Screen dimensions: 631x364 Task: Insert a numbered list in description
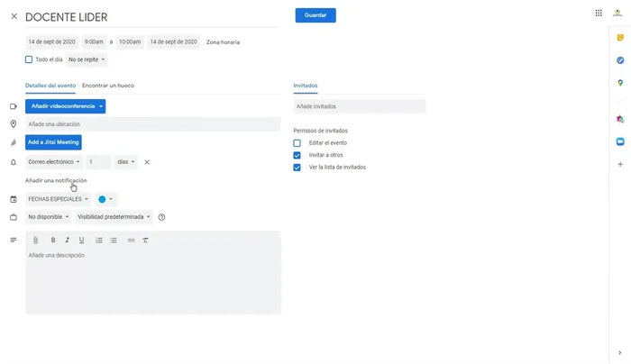(99, 241)
